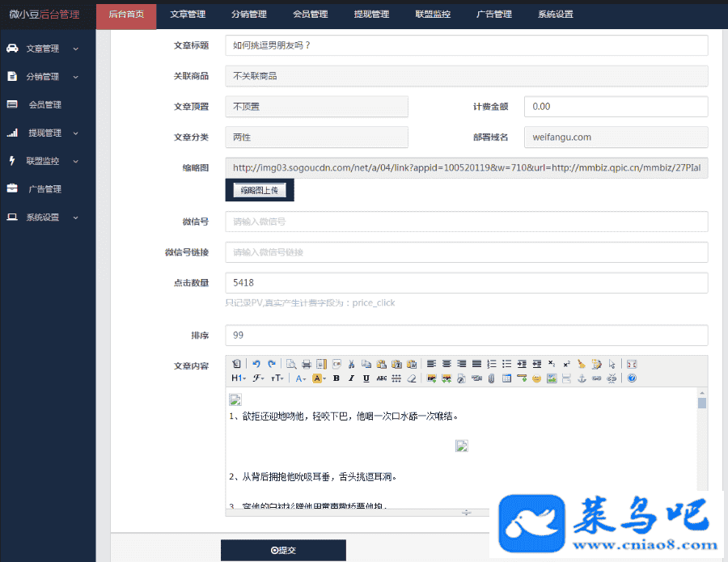Open the 文章置顶 dropdown showing 不置顶
728x562 pixels.
click(316, 107)
